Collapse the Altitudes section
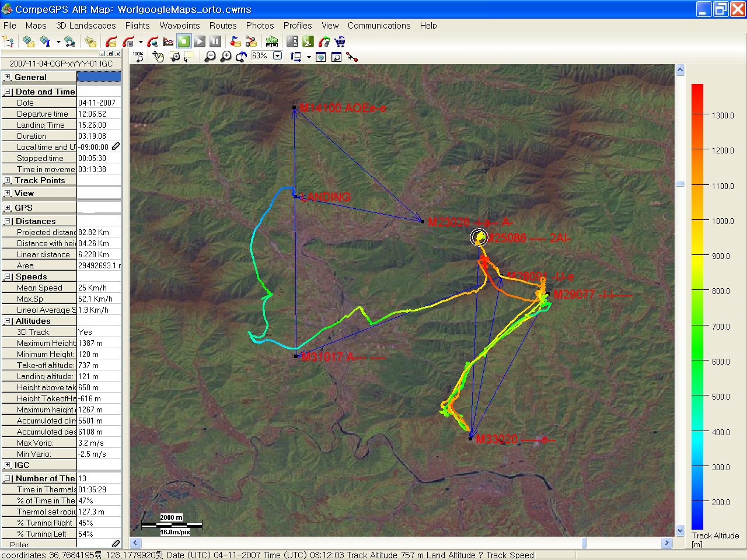Screen dimensions: 747x560 (x=7, y=321)
